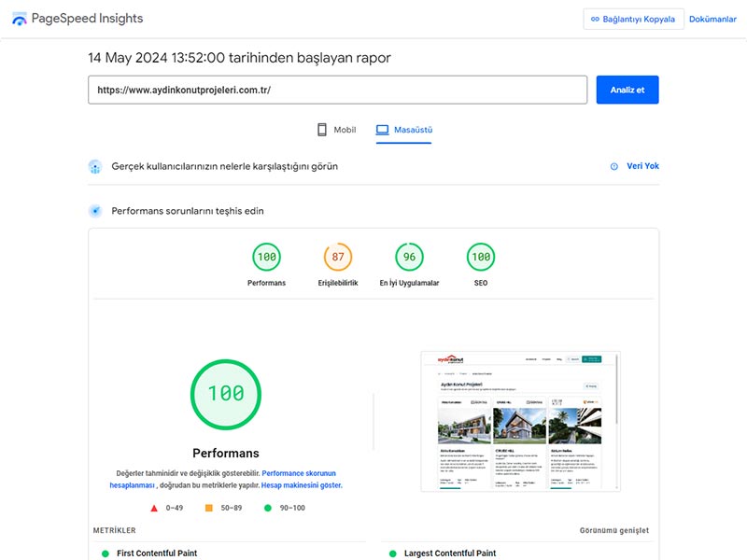This screenshot has height=560, width=747.
Task: Click the red triangle 0–49 legend icon
Action: click(x=154, y=508)
